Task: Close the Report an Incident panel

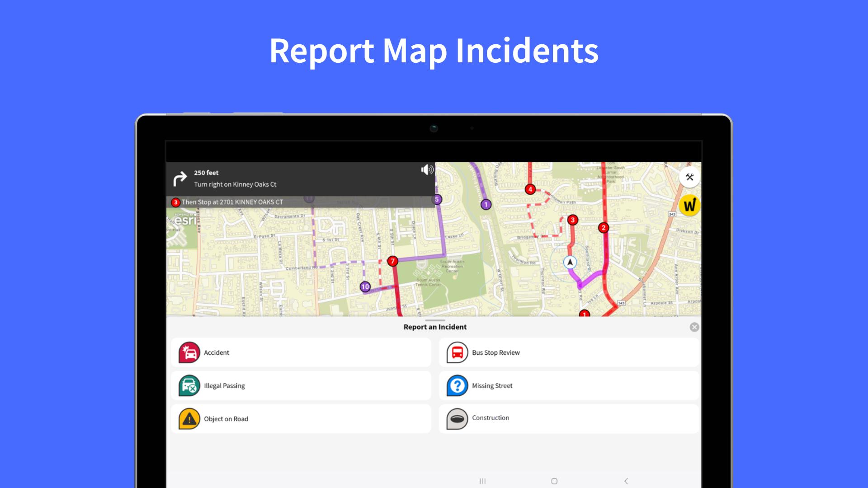Action: (694, 327)
